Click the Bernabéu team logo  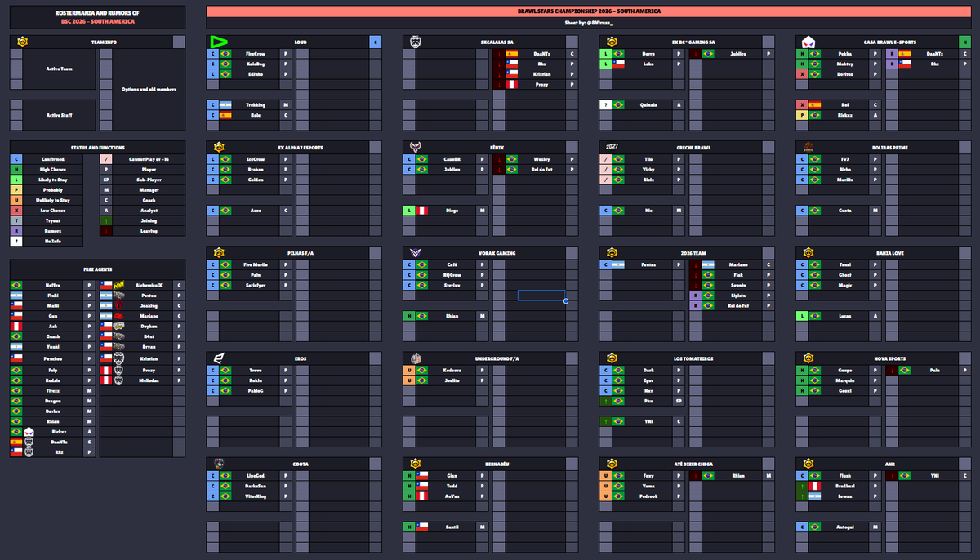tap(415, 463)
